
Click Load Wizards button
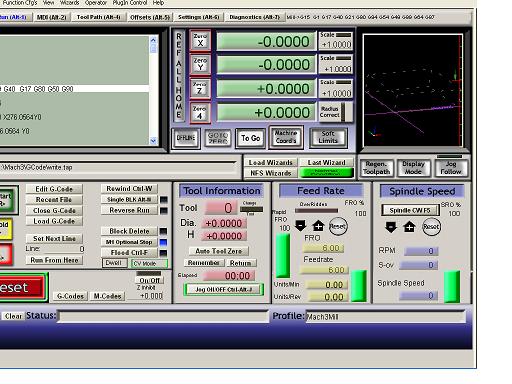[271, 162]
